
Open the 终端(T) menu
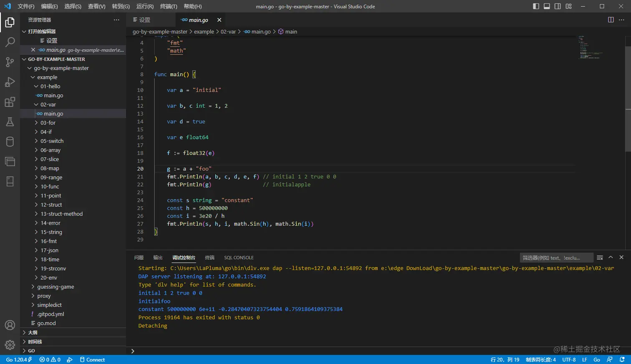coord(169,6)
